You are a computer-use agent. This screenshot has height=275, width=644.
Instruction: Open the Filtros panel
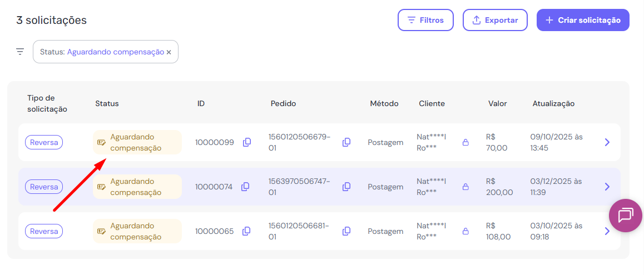[425, 20]
